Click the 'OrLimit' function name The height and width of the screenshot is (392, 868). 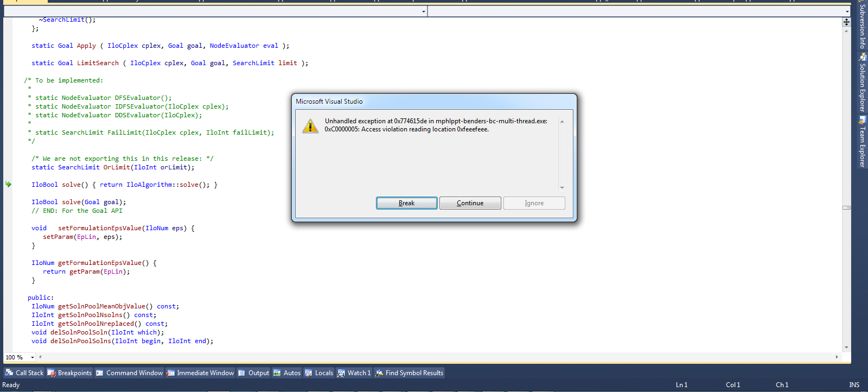point(117,167)
